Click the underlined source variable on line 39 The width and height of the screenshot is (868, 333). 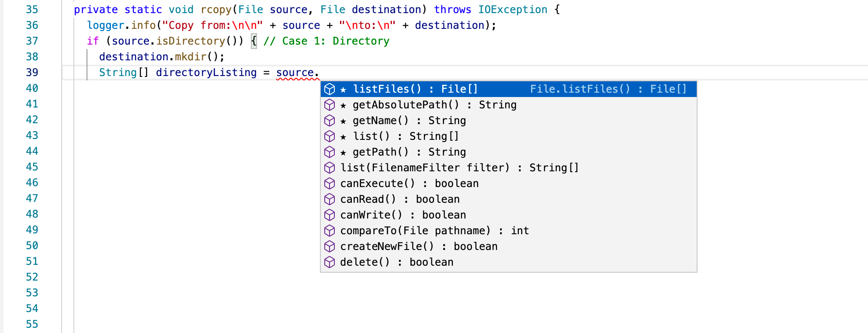point(295,73)
